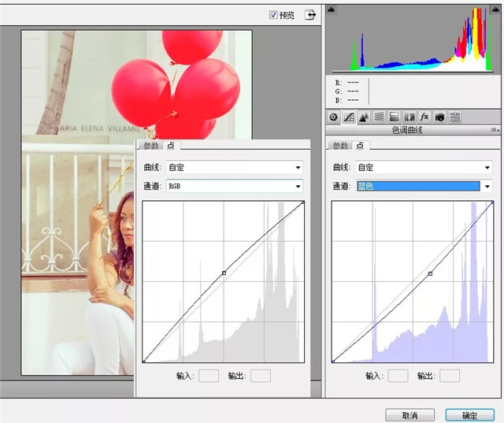Click the 取消 cancel button
504x423 pixels.
coord(408,414)
